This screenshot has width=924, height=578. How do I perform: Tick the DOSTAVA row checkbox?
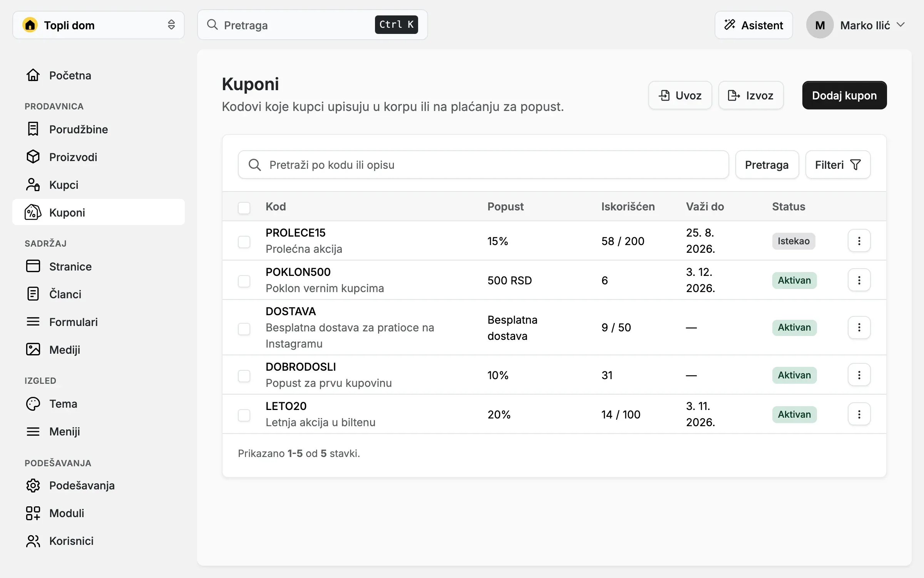(x=244, y=329)
